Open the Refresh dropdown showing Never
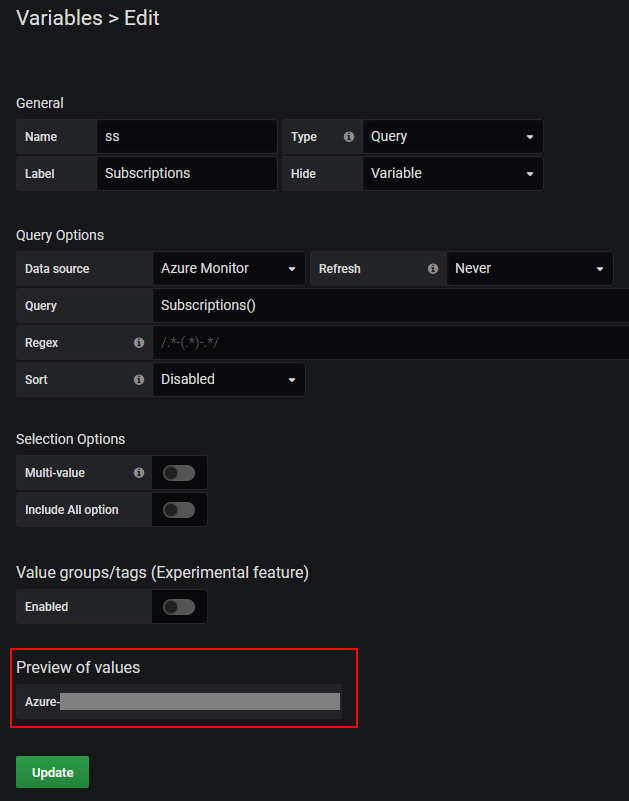The width and height of the screenshot is (629, 801). 530,269
